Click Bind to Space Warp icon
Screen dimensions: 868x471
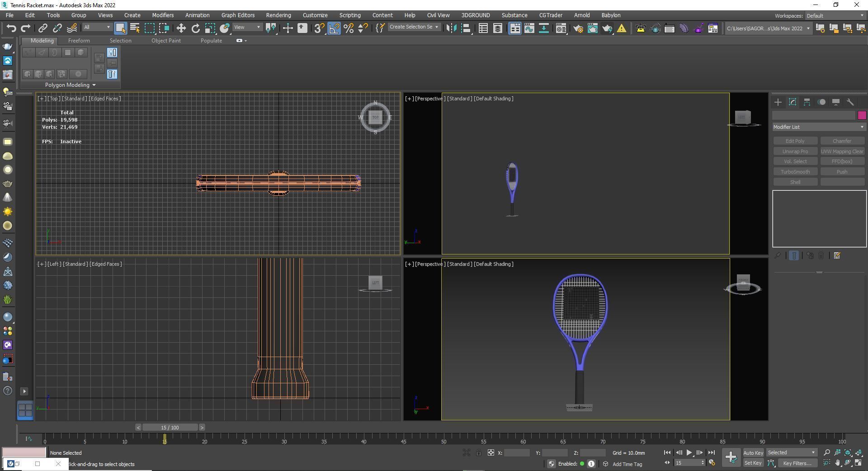tap(71, 28)
